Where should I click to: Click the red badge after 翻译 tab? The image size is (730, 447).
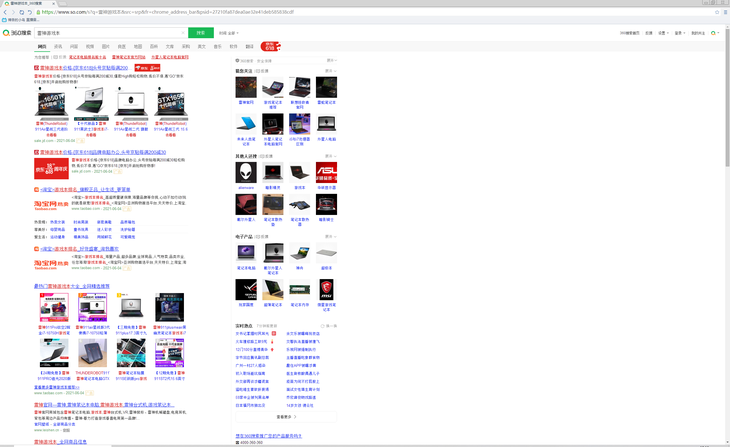tap(270, 46)
